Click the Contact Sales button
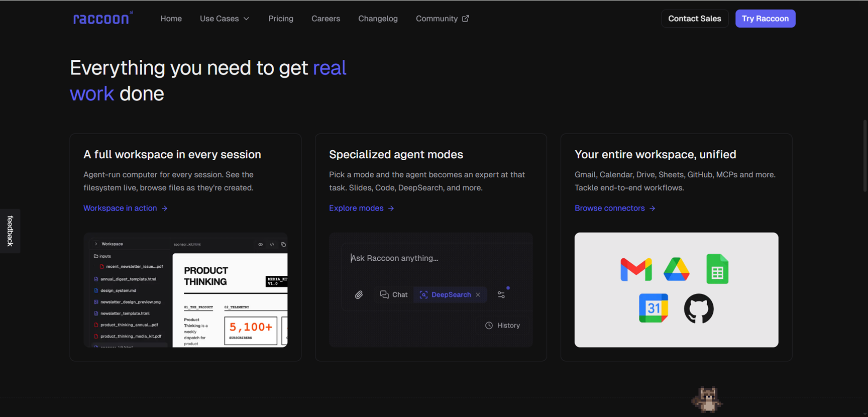Viewport: 868px width, 417px height. tap(694, 19)
